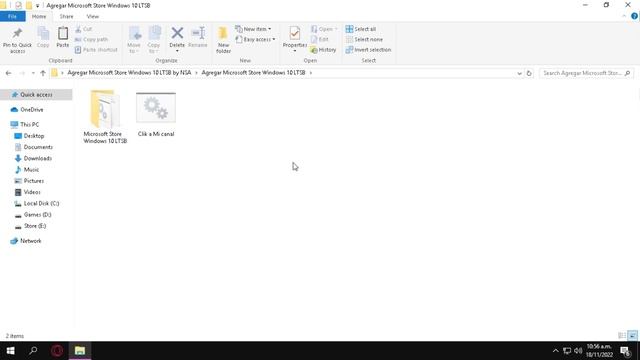Click the Copy ribbon button
640x360 pixels.
tap(43, 38)
